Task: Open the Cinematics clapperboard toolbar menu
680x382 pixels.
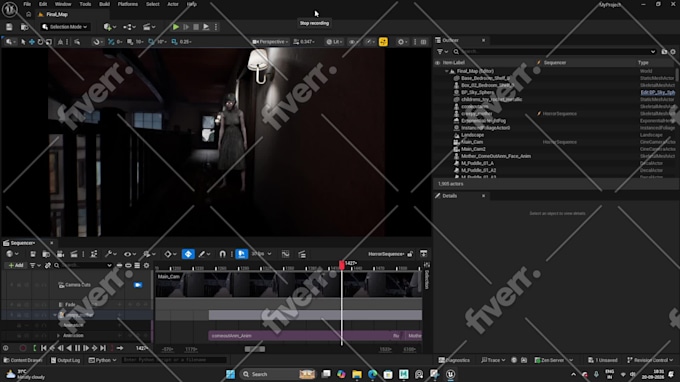Action: 149,27
